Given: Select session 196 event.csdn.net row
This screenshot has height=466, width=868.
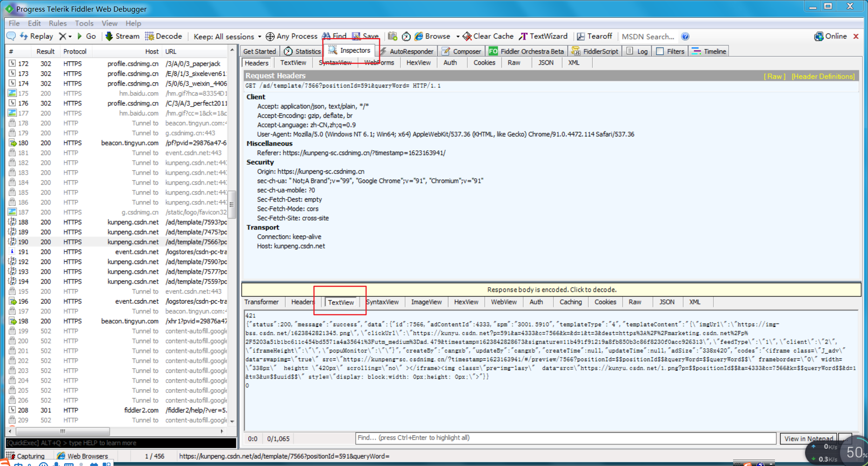Looking at the screenshot, I should (117, 301).
